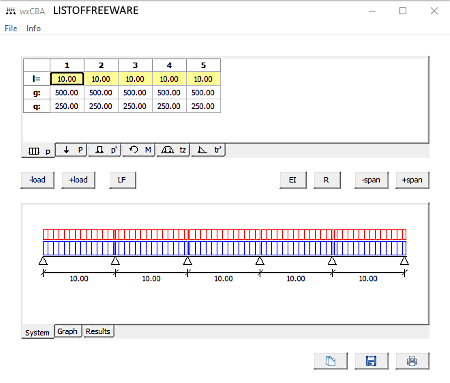450x383 pixels.
Task: Click the R restraints button
Action: tap(327, 180)
